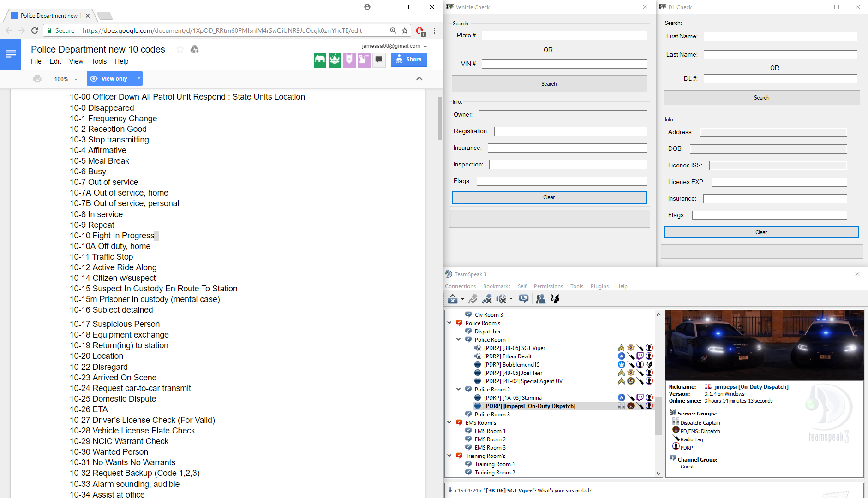
Task: Open the Chrome three-dot menu
Action: (x=434, y=30)
